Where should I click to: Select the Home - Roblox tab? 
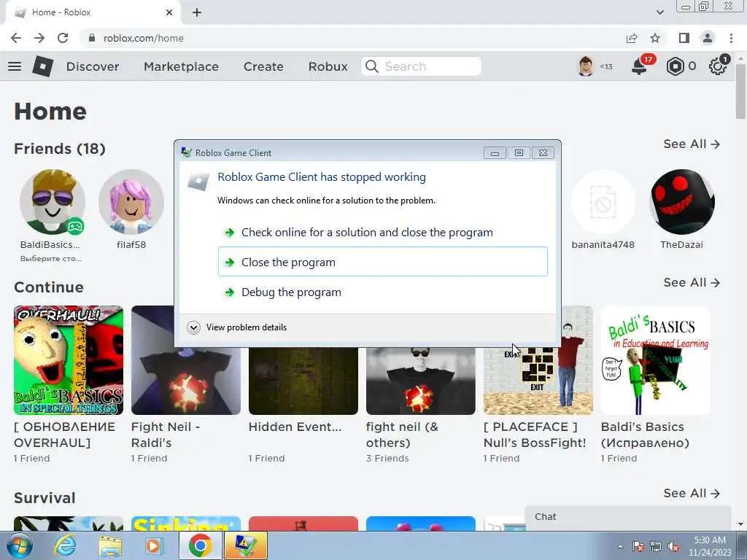(x=93, y=13)
